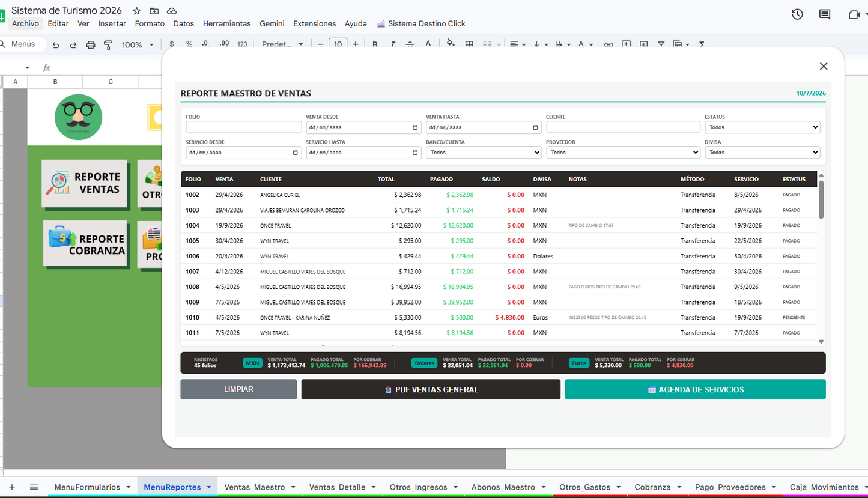Open the fill color picker
Screen dimensions: 868x498
click(451, 44)
